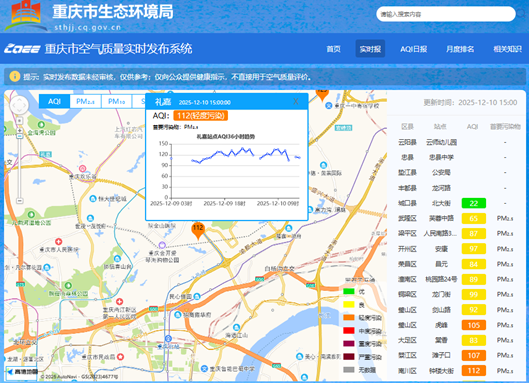Click the 区县 column header

[x=407, y=127]
